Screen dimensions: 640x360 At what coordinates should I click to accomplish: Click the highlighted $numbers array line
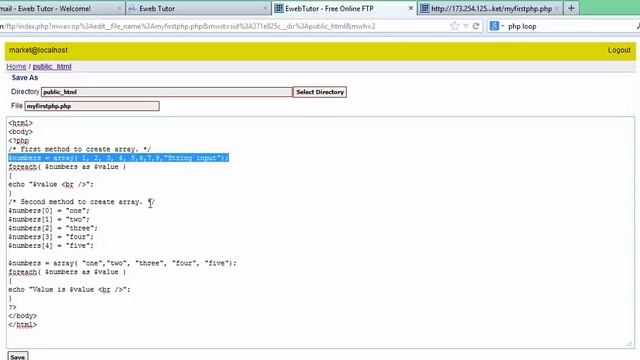click(118, 158)
